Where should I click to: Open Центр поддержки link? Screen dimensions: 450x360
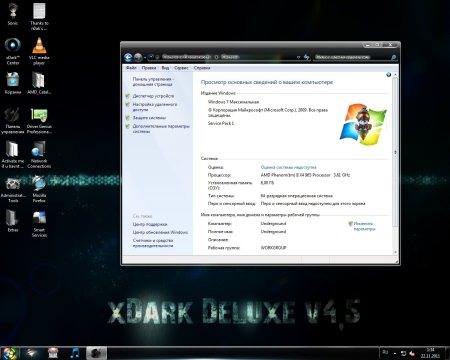(x=150, y=224)
